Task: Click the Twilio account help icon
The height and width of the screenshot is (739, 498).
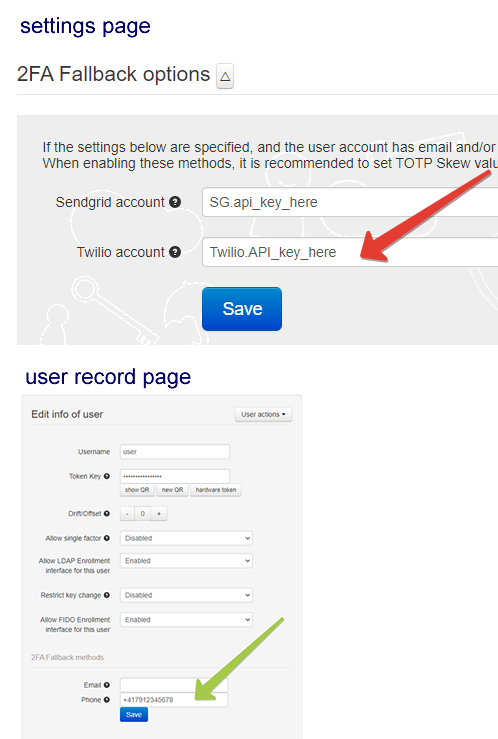Action: coord(175,252)
